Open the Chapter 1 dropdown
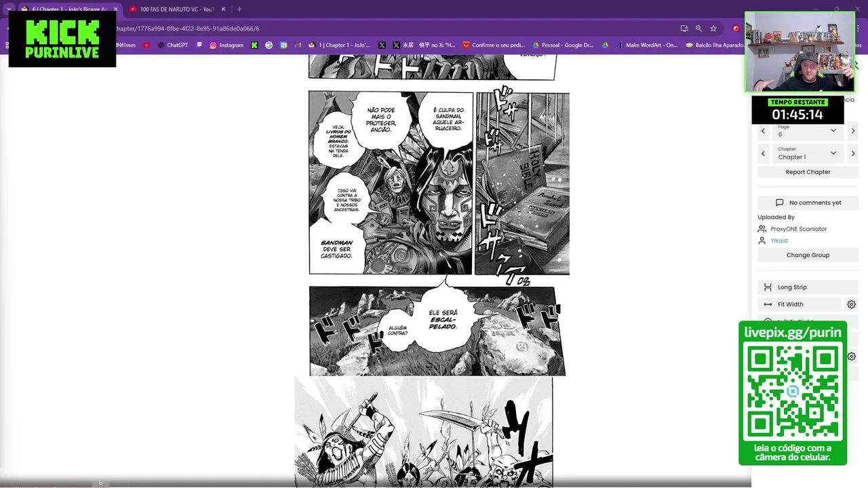Image resolution: width=868 pixels, height=488 pixels. pyautogui.click(x=807, y=153)
